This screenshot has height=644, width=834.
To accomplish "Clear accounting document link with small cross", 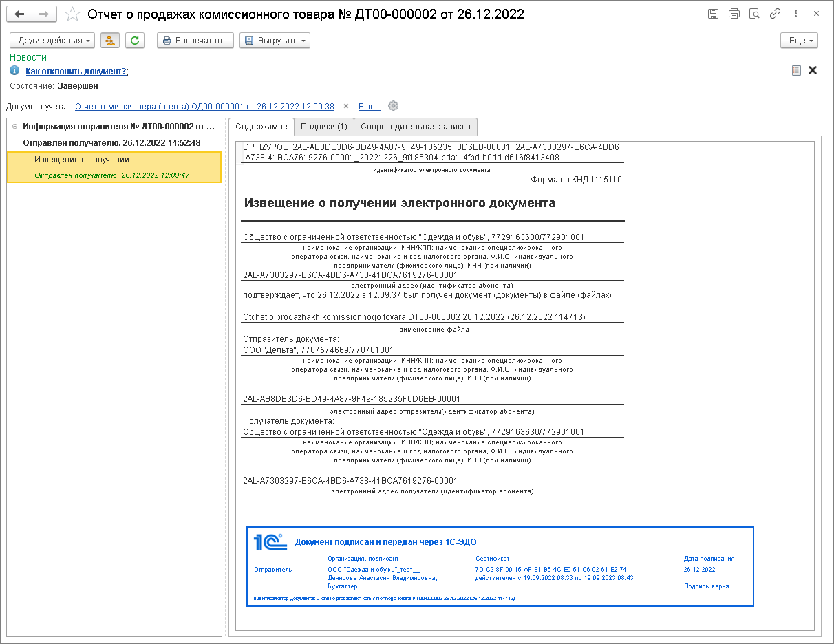I will pyautogui.click(x=346, y=106).
